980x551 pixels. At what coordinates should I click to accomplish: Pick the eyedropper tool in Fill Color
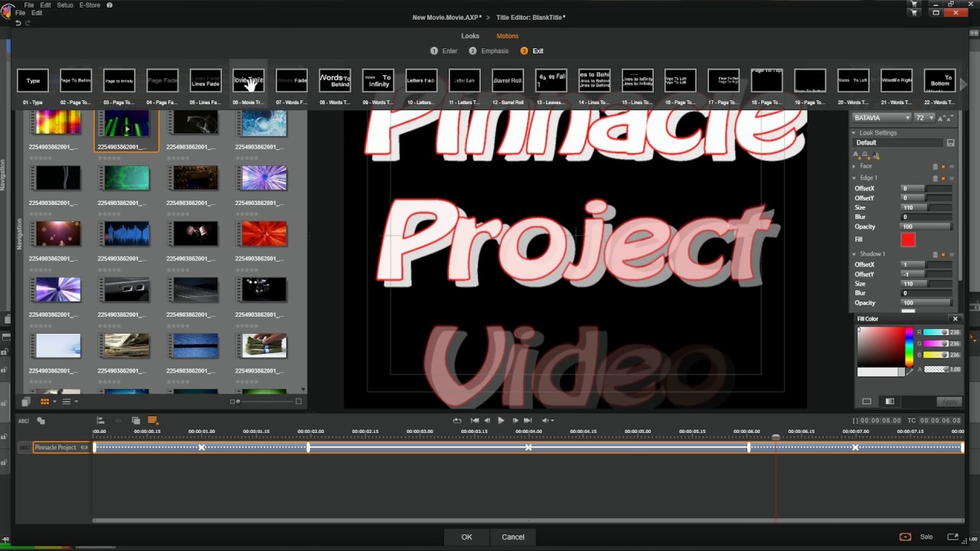point(910,372)
